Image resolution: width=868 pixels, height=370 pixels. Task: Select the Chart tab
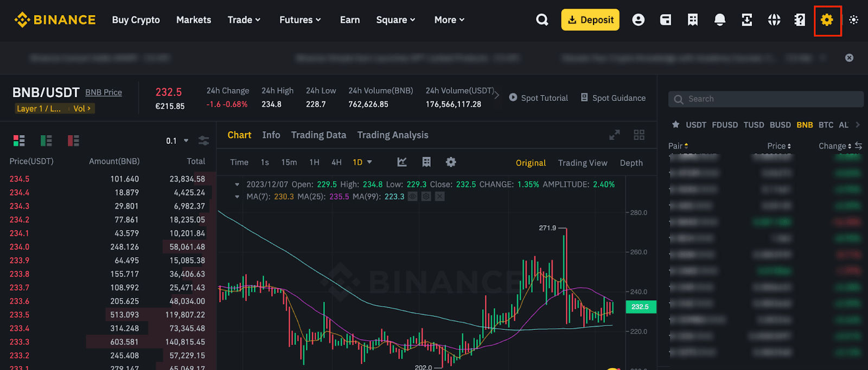pyautogui.click(x=239, y=135)
